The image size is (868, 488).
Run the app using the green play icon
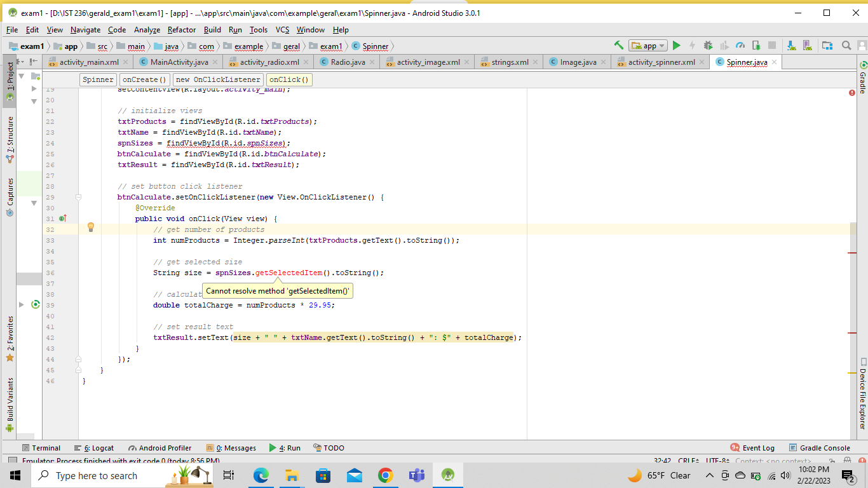click(x=676, y=46)
